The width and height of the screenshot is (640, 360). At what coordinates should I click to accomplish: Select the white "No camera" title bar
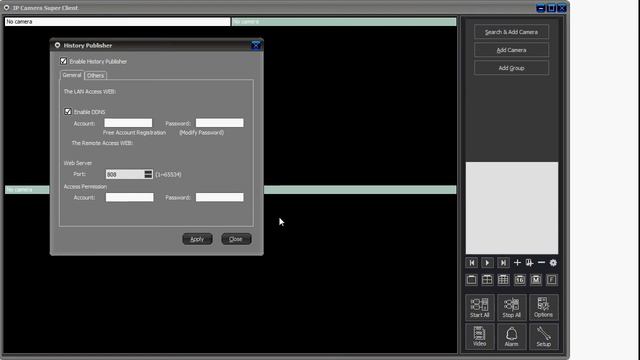(x=118, y=22)
